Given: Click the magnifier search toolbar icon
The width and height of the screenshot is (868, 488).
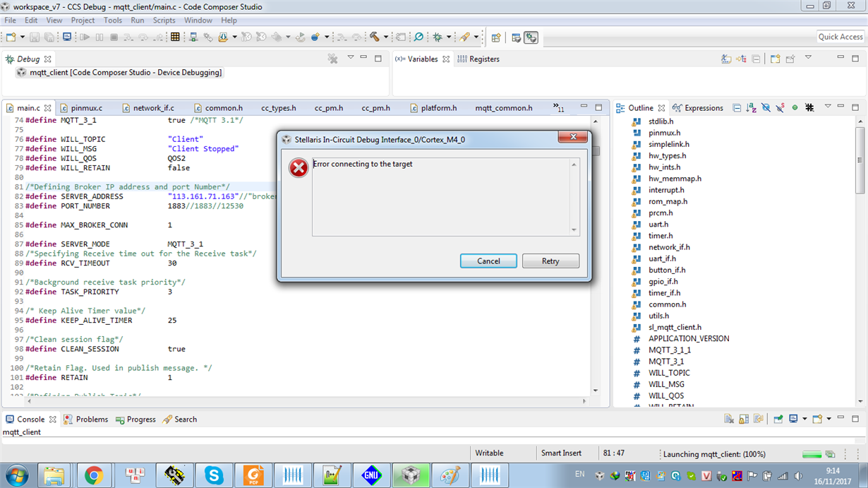Looking at the screenshot, I should [418, 37].
